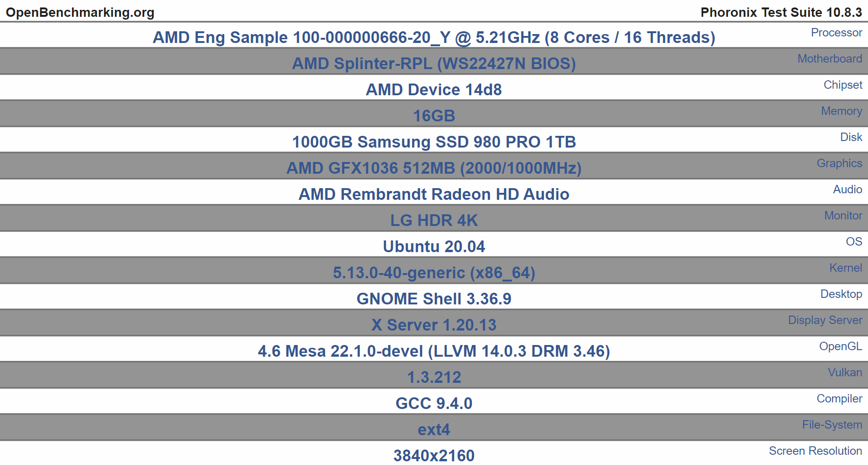Select the 5.13.0-40-generic kernel text

click(x=434, y=273)
